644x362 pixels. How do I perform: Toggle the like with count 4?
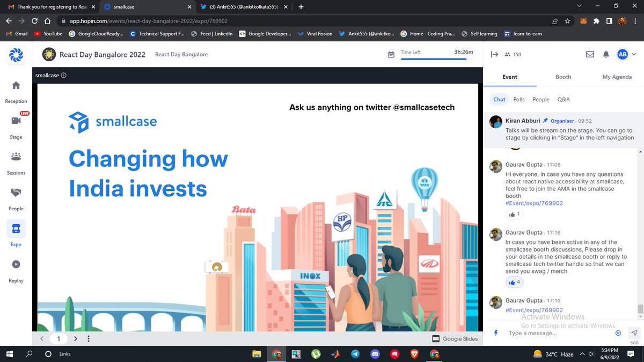click(x=514, y=282)
